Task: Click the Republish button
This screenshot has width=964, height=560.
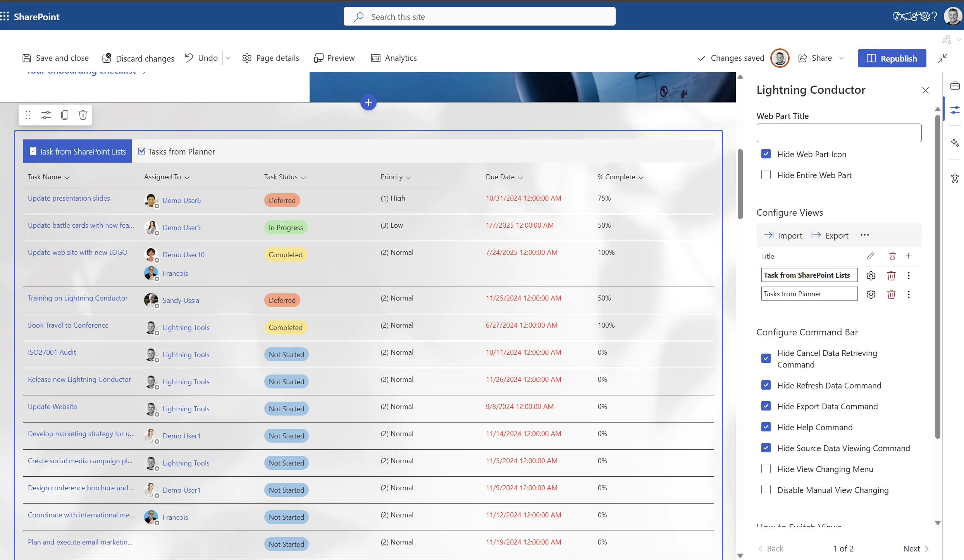Action: (x=892, y=58)
